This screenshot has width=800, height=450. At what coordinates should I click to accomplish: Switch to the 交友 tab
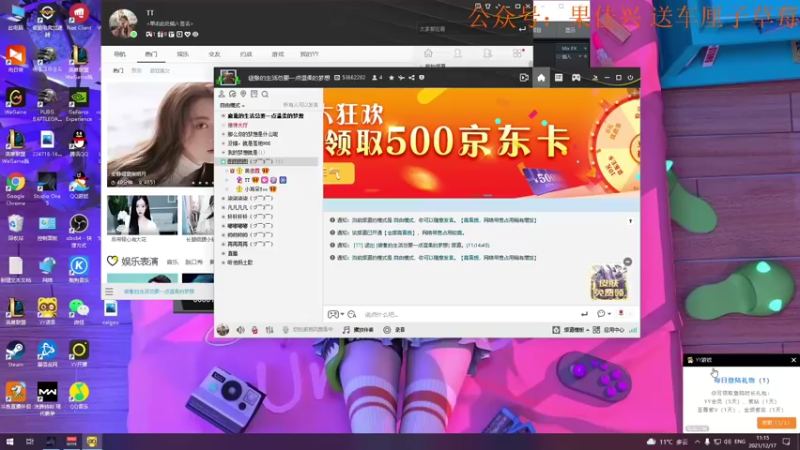[x=214, y=54]
